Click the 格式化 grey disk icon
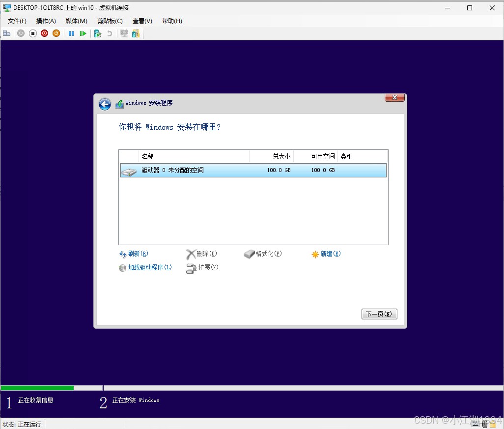Image resolution: width=504 pixels, height=429 pixels. click(x=249, y=255)
